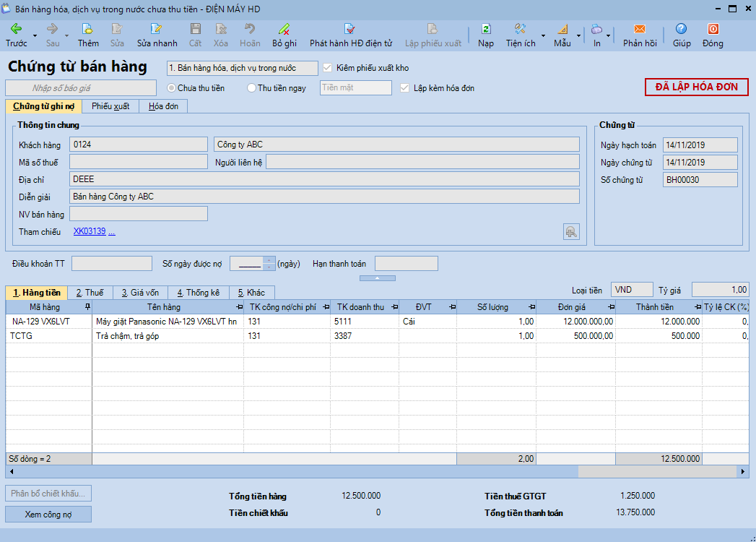The height and width of the screenshot is (542, 756).
Task: Click the Diễn giải field 'Bán hàng Công ty ABC'
Action: tap(324, 197)
